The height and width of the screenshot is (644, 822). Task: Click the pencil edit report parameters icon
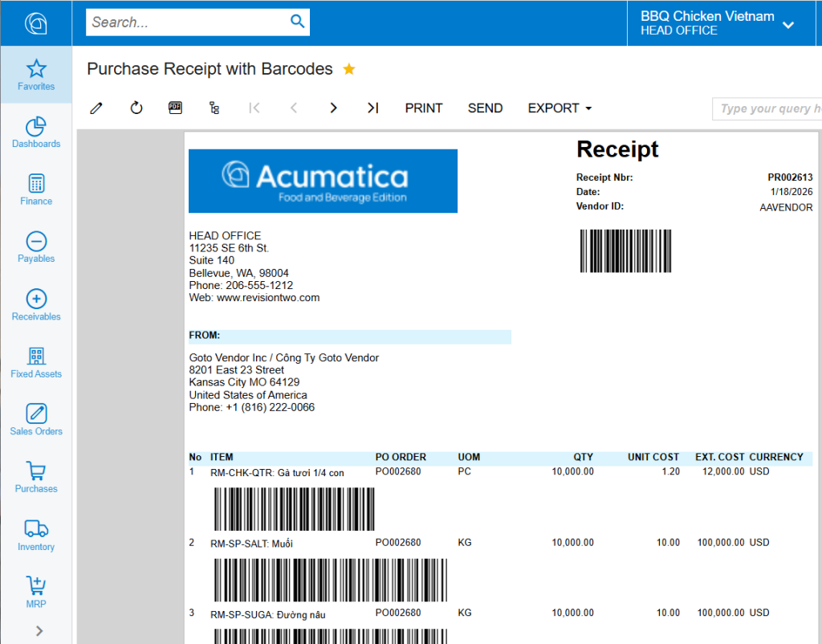click(96, 108)
